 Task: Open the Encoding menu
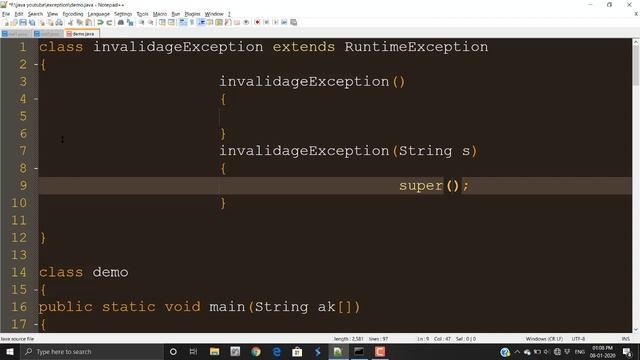(x=73, y=14)
